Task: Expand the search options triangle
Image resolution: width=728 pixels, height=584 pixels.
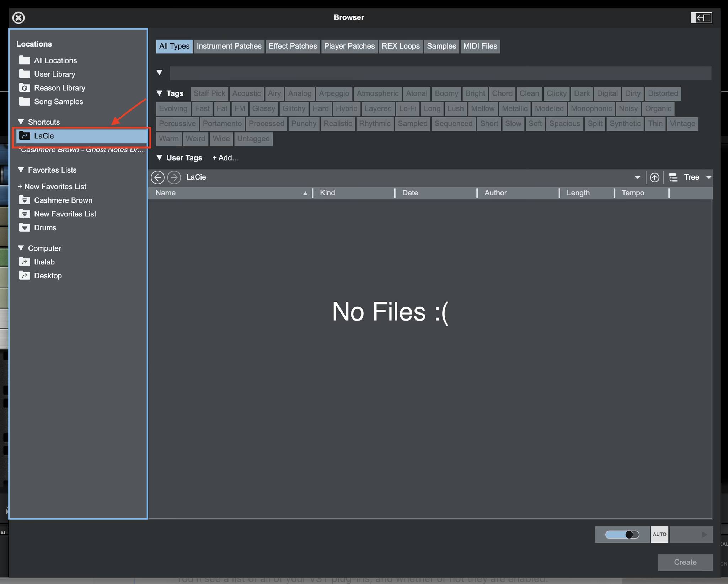Action: click(160, 73)
